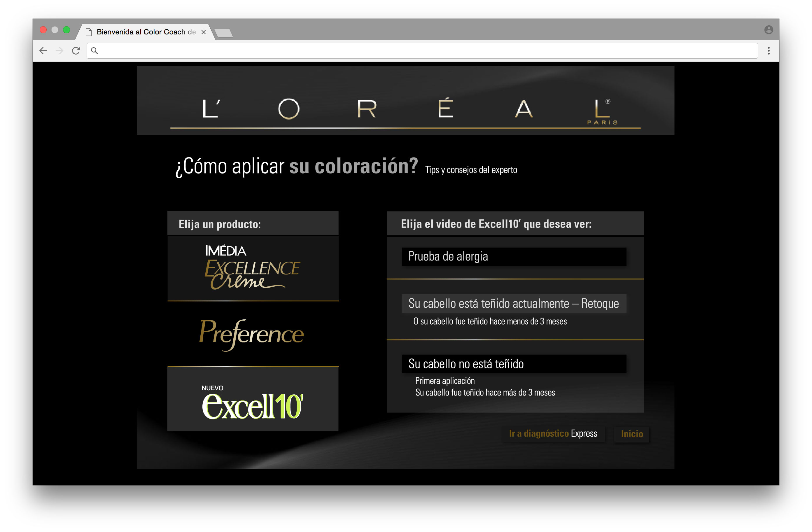
Task: Open a new browser tab
Action: tap(224, 33)
